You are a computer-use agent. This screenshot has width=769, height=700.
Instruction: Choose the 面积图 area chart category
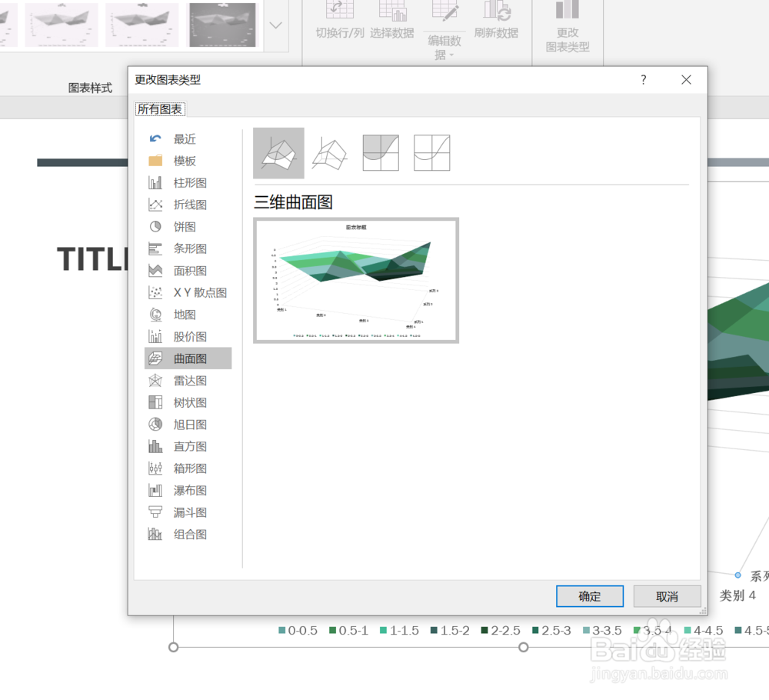188,271
